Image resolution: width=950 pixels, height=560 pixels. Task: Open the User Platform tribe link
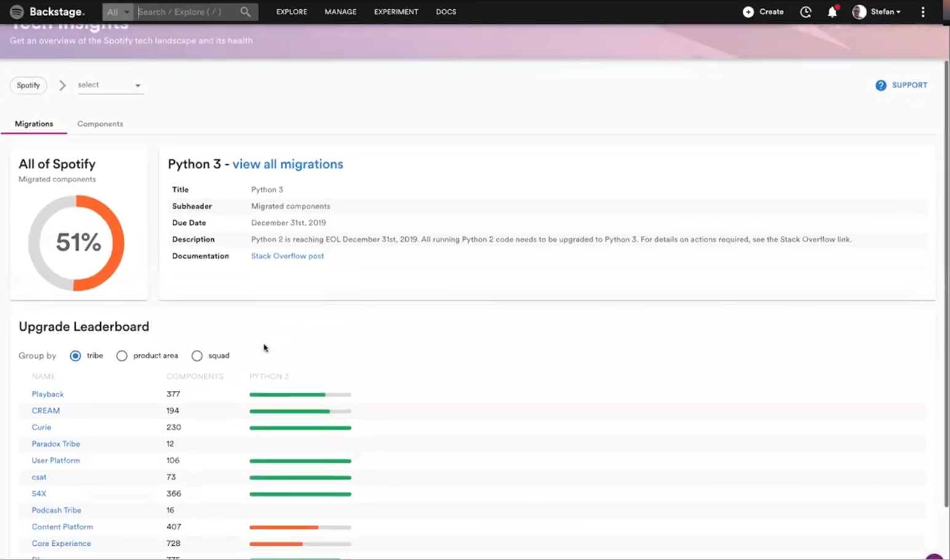pos(56,460)
